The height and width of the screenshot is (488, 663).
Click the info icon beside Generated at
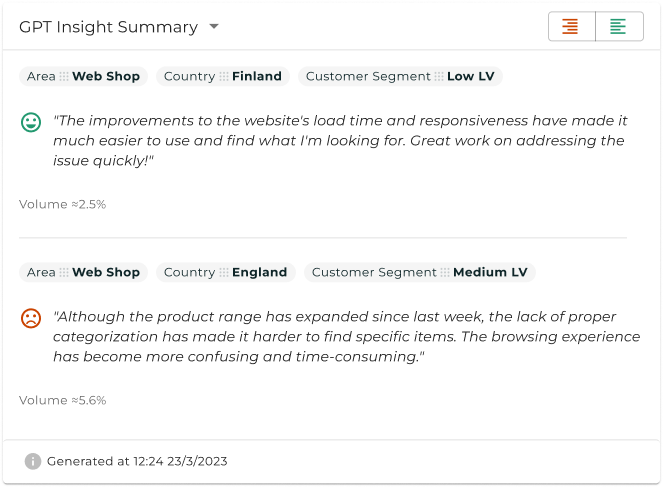click(33, 461)
